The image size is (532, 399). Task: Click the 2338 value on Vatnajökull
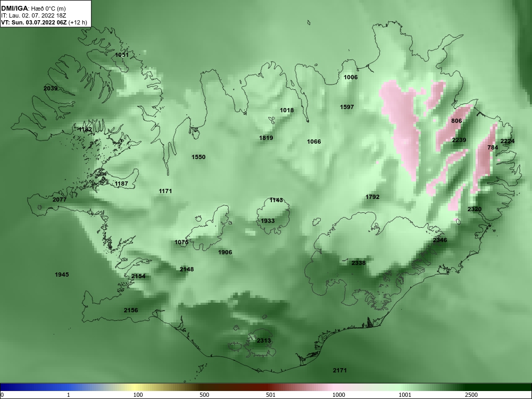coord(358,263)
